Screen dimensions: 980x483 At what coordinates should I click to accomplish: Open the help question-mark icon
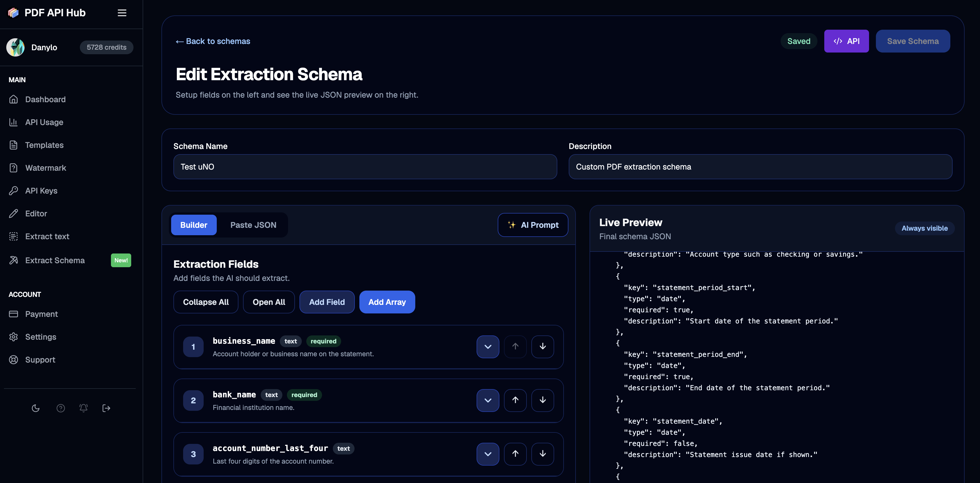pos(60,408)
